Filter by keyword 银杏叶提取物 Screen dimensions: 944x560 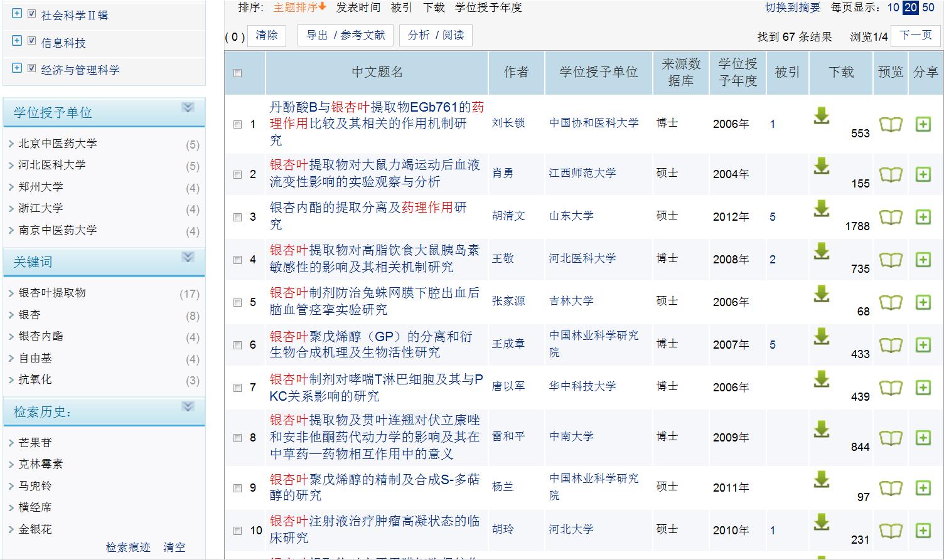(52, 293)
